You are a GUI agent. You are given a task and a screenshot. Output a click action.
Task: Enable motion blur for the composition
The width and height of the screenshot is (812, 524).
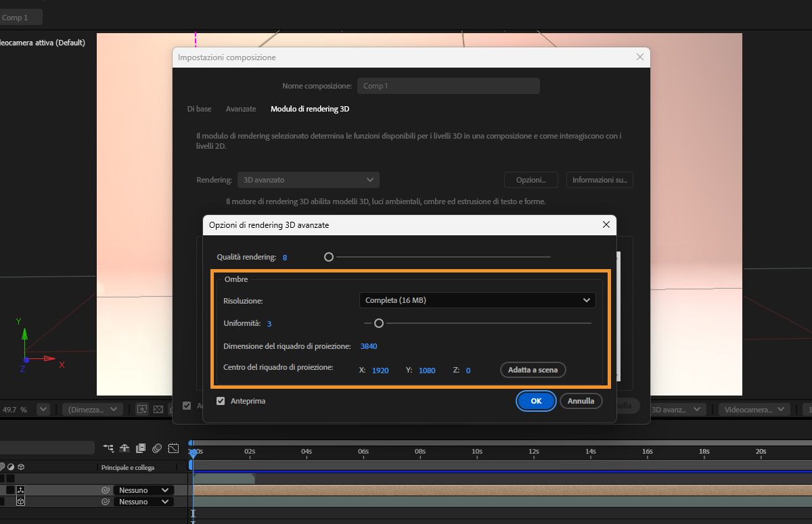[x=156, y=448]
